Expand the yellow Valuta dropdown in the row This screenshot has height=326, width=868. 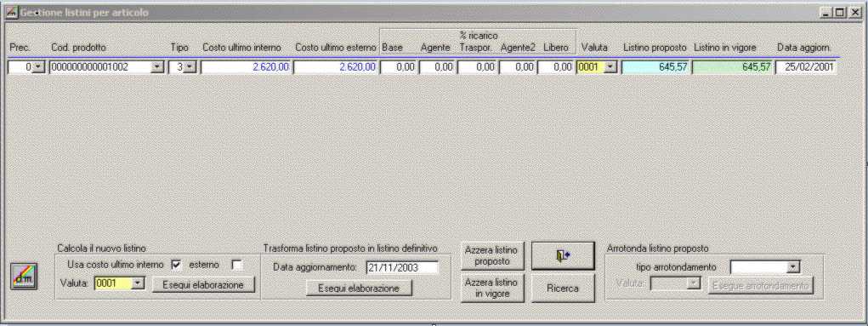pyautogui.click(x=610, y=67)
